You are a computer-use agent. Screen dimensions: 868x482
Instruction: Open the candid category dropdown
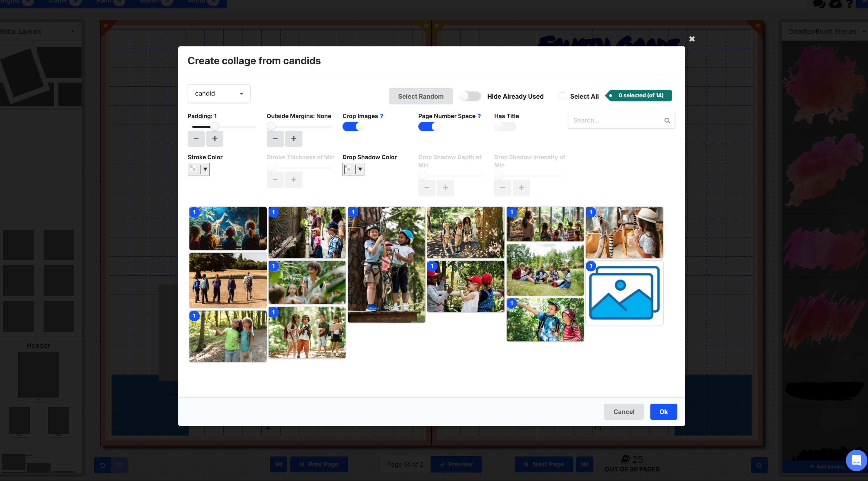pyautogui.click(x=219, y=93)
